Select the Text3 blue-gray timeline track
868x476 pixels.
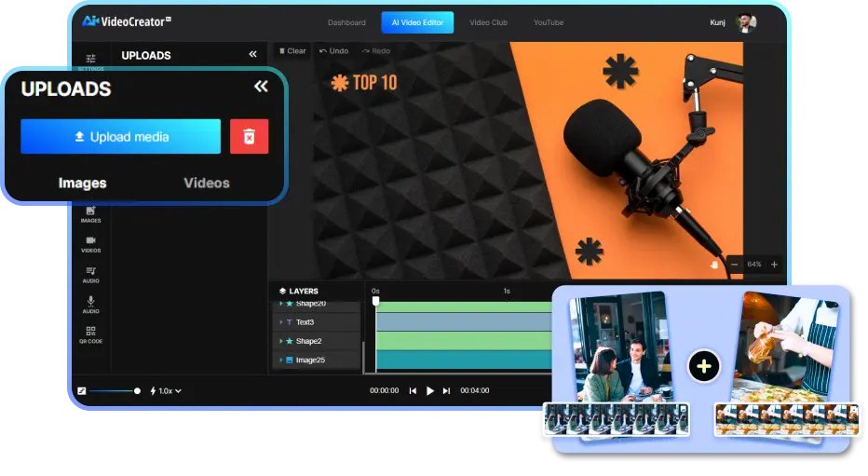[x=464, y=322]
